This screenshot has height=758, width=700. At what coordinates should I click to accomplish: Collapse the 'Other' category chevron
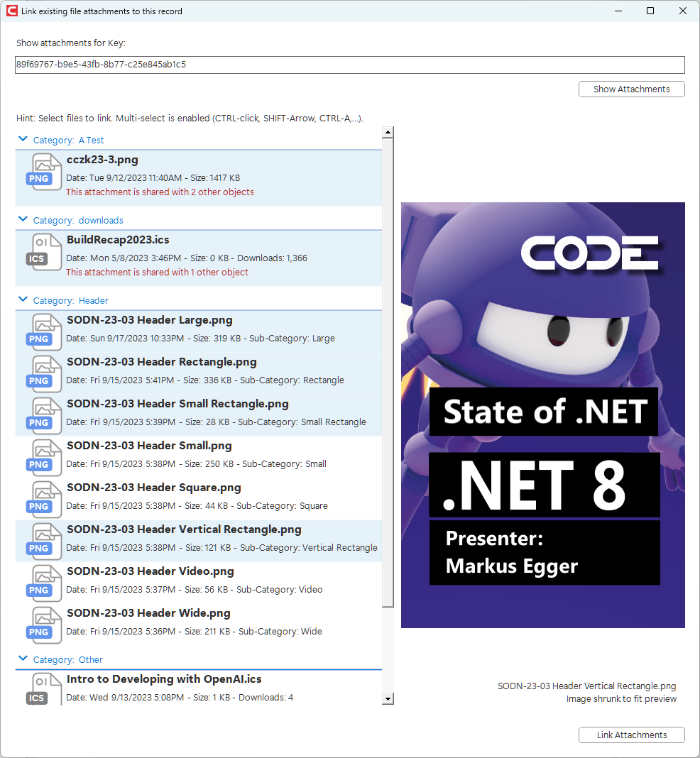pos(23,659)
